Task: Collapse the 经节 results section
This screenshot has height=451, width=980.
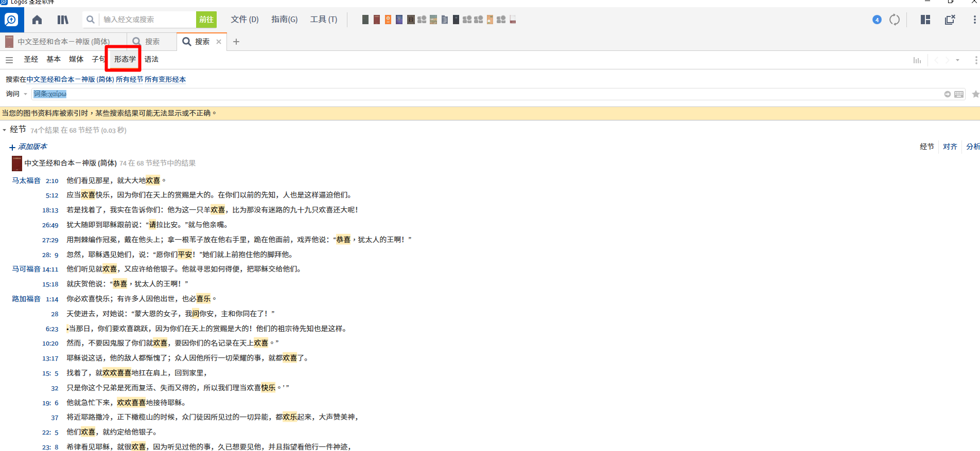Action: click(x=5, y=130)
